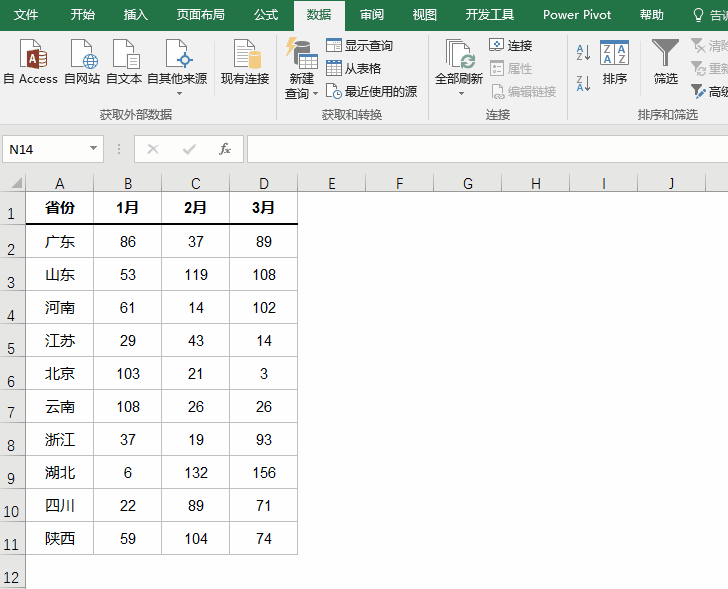Viewport: 728px width, 589px height.
Task: Select header cell 省份
Action: pos(59,207)
